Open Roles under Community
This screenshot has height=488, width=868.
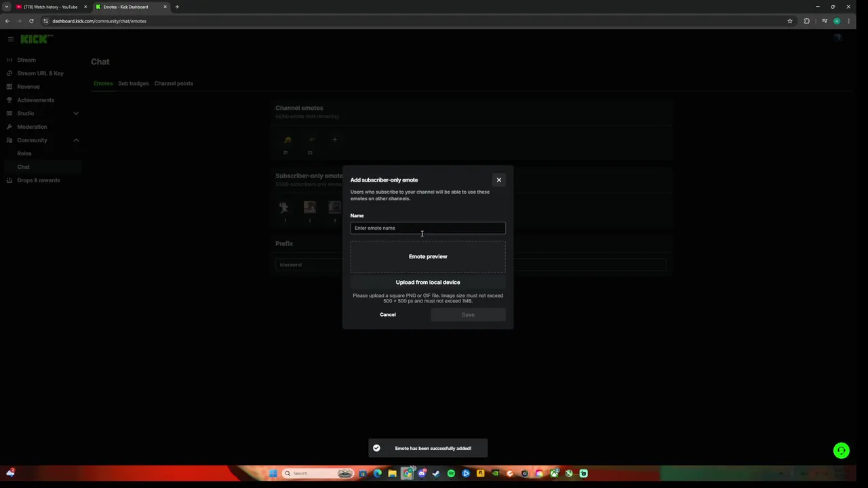point(24,153)
